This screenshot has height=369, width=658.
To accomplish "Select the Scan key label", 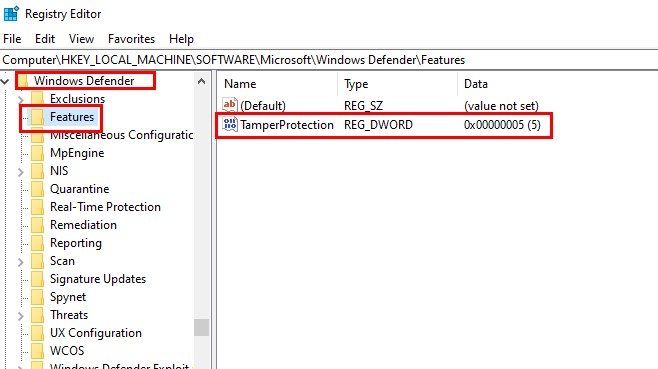I will 62,261.
